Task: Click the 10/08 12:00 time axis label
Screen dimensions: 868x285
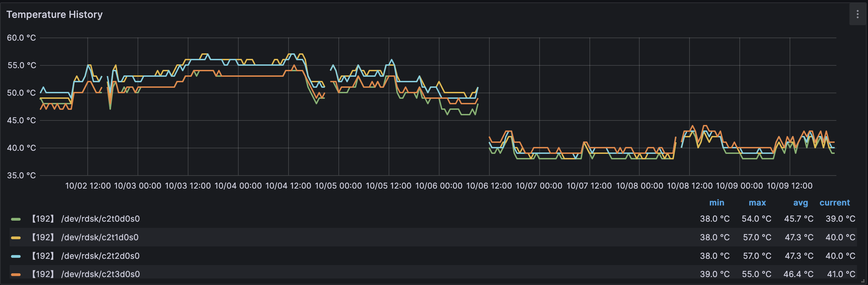Action: pos(690,186)
